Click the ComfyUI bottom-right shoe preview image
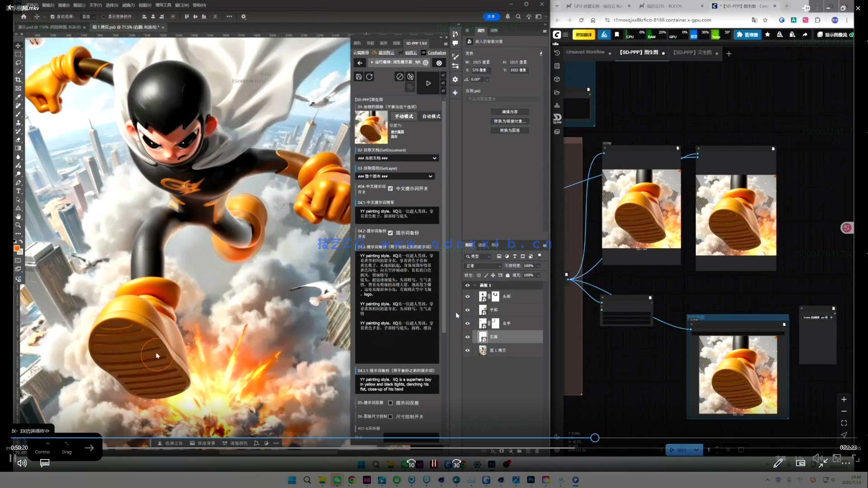 pos(738,374)
